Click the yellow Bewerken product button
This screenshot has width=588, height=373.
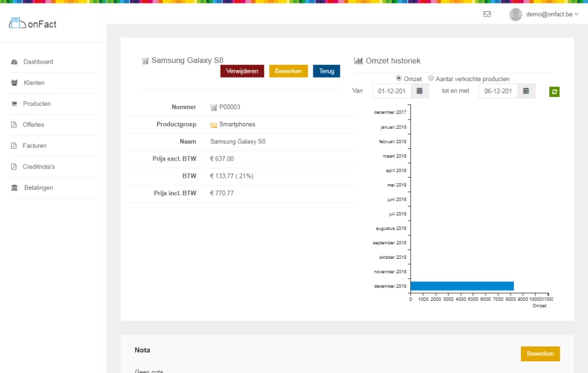pyautogui.click(x=288, y=71)
